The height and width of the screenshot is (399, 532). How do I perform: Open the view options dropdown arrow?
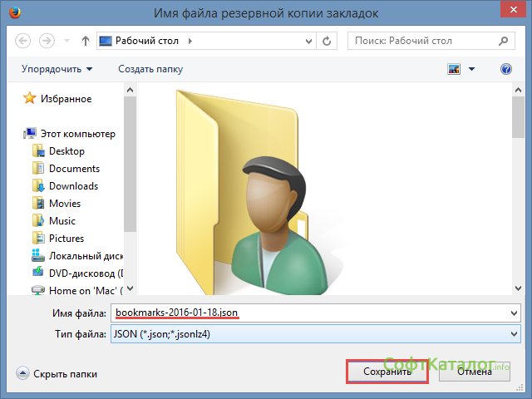coord(472,69)
